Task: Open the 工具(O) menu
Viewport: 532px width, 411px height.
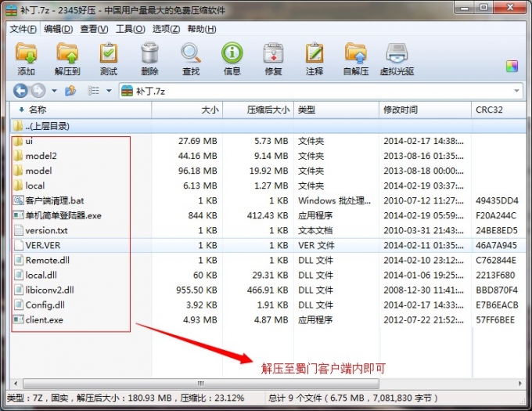Action: coord(131,29)
